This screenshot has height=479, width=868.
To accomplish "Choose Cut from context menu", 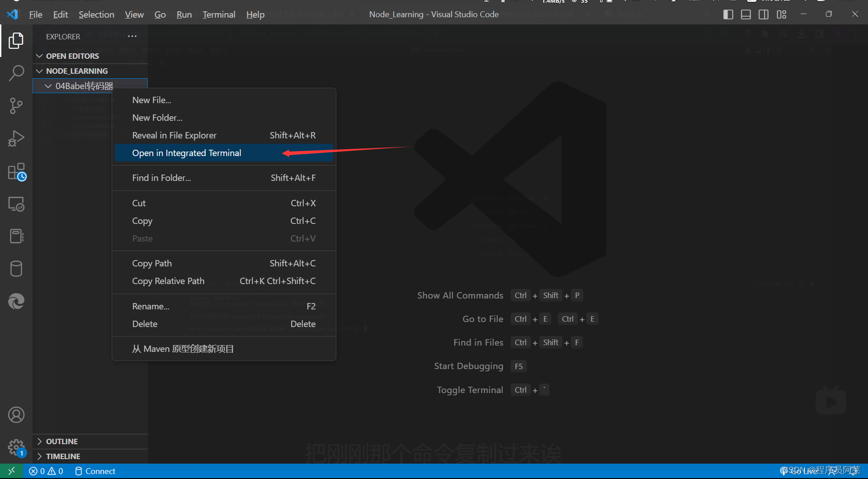I will tap(224, 203).
